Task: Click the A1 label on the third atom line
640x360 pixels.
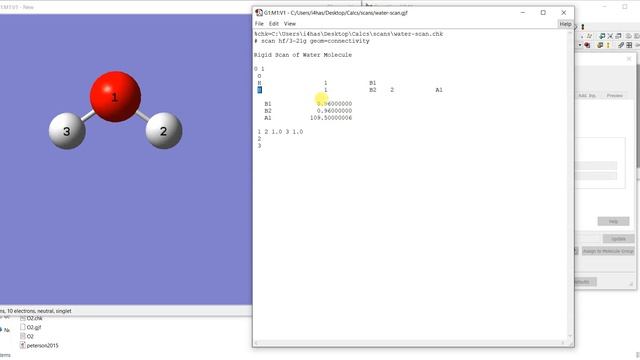Action: (439, 90)
